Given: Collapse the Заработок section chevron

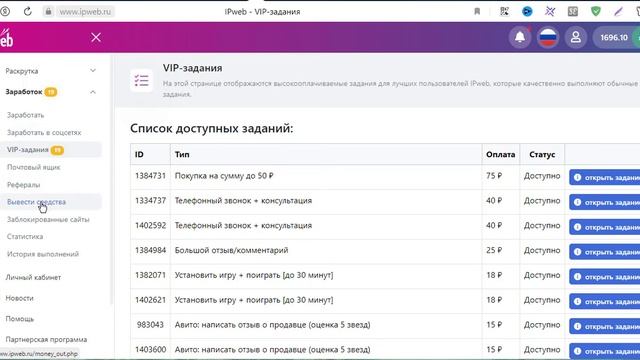Looking at the screenshot, I should pos(93,92).
